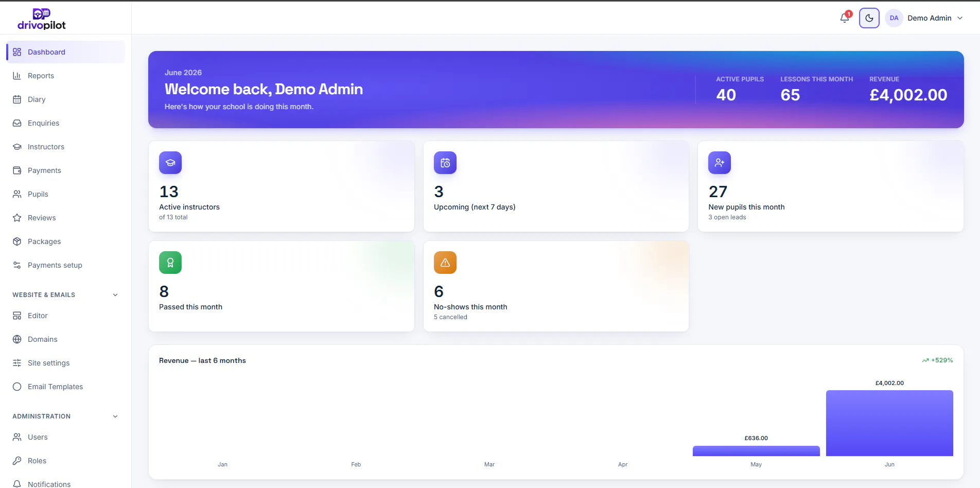
Task: Click the Site settings sliders icon
Action: click(x=17, y=363)
